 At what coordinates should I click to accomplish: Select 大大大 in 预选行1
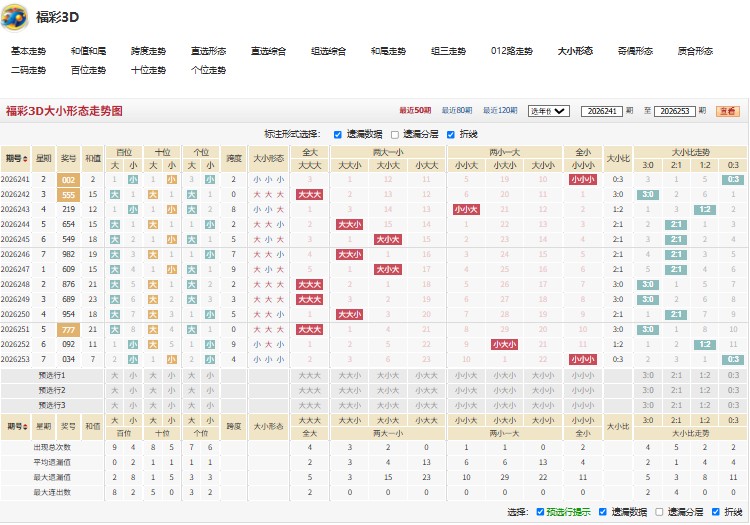[x=309, y=376]
